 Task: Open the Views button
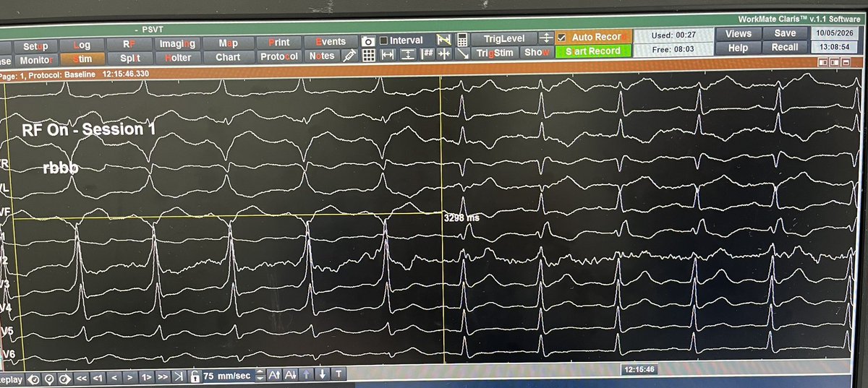(x=737, y=34)
